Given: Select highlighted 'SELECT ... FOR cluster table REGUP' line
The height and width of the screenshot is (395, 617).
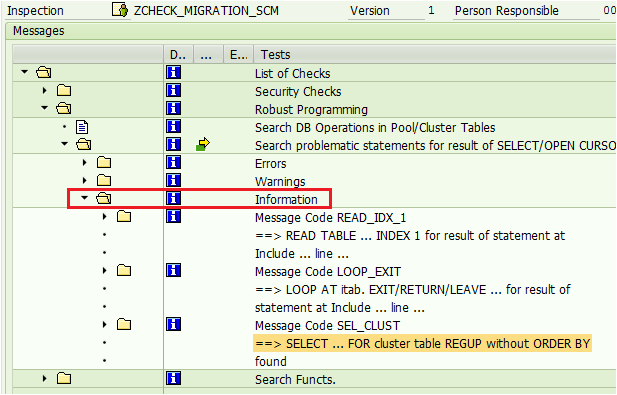Looking at the screenshot, I should (x=422, y=344).
